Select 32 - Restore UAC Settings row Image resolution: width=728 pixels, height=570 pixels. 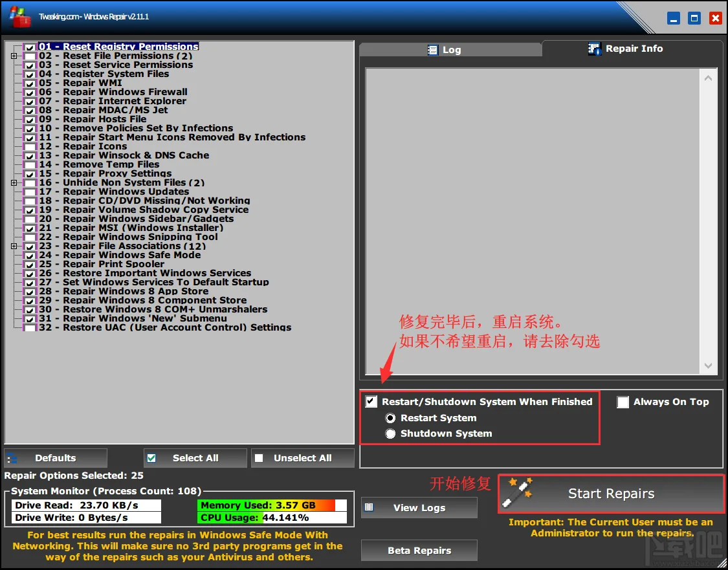click(165, 328)
